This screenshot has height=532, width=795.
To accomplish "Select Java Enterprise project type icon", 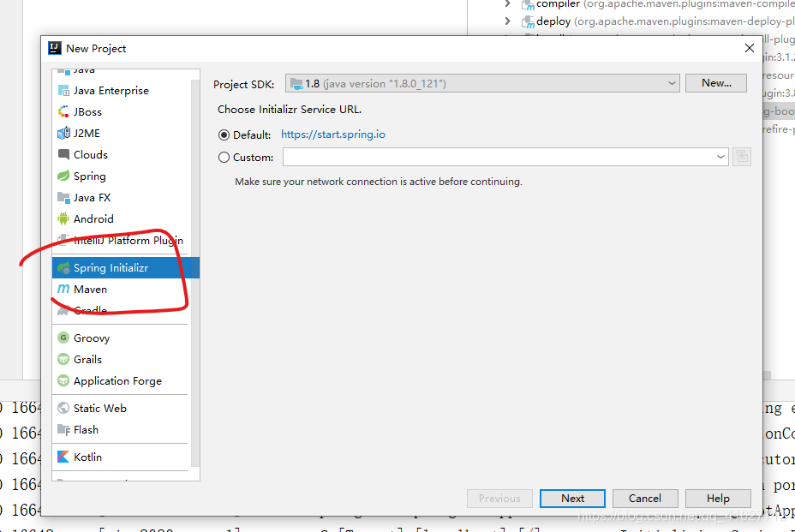I will (x=63, y=91).
